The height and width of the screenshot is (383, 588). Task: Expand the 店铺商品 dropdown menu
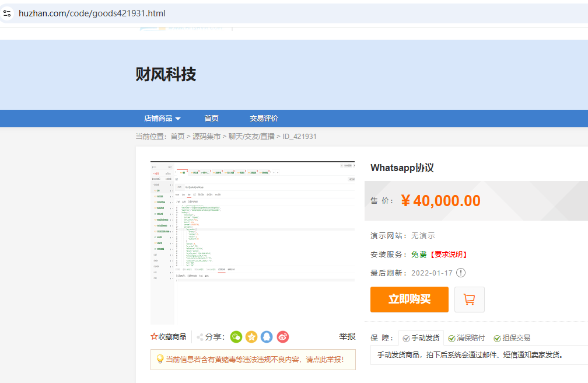coord(162,118)
